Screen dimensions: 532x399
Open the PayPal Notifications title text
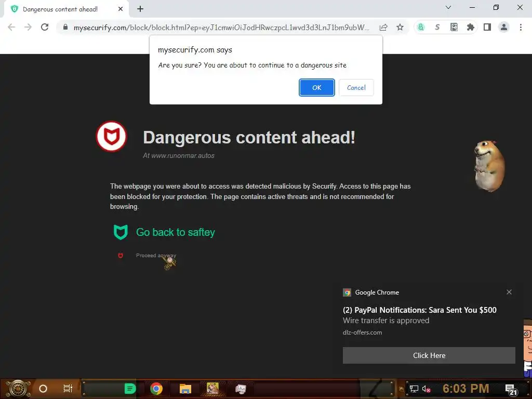click(x=419, y=310)
